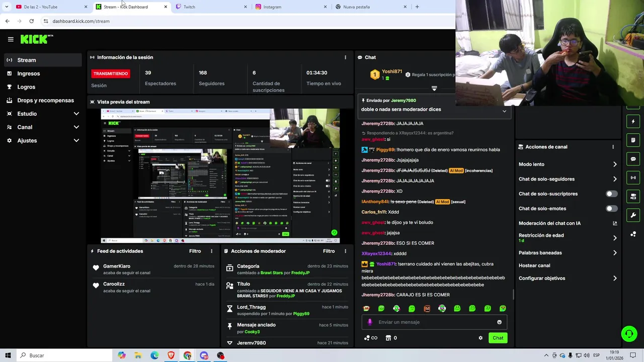The image size is (644, 362).
Task: Open Restricción de edad options arrow
Action: [x=615, y=238]
